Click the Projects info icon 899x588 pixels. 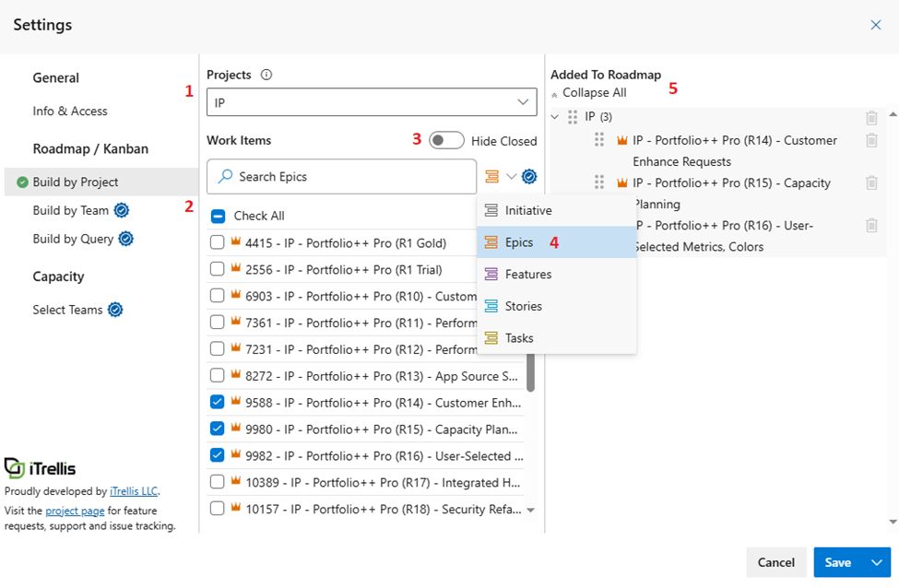[x=266, y=76]
